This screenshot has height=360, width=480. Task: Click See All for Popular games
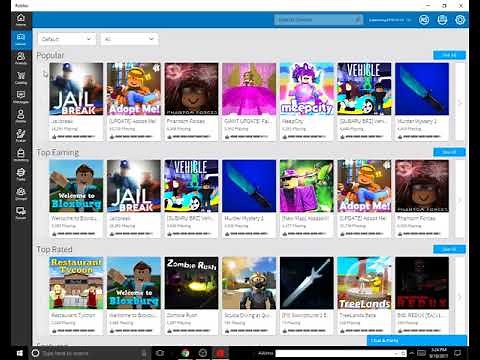pos(449,55)
